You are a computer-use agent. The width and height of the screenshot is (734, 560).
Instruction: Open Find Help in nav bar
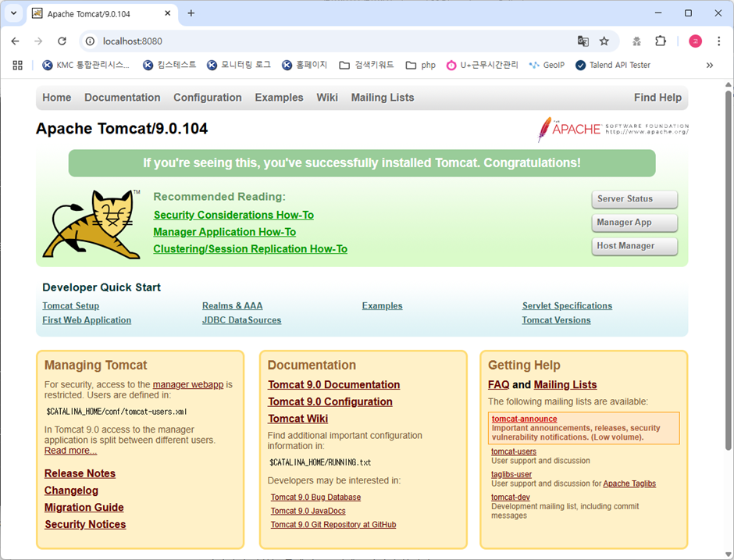(x=657, y=98)
